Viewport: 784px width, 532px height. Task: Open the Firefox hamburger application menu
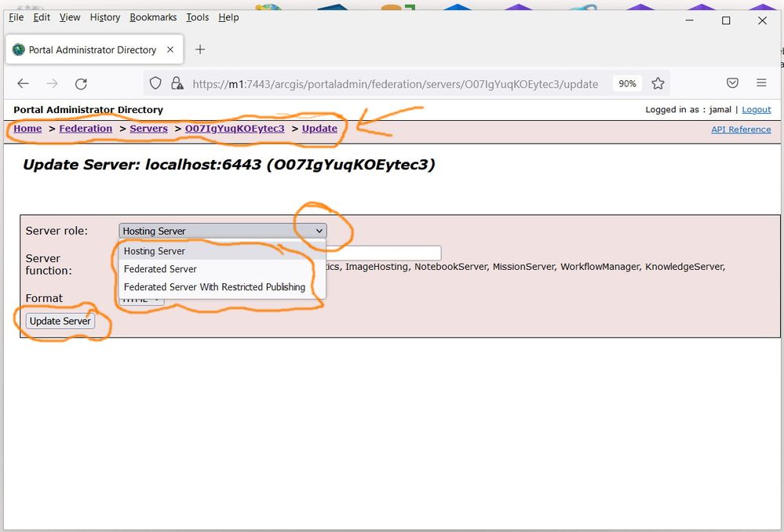(761, 83)
